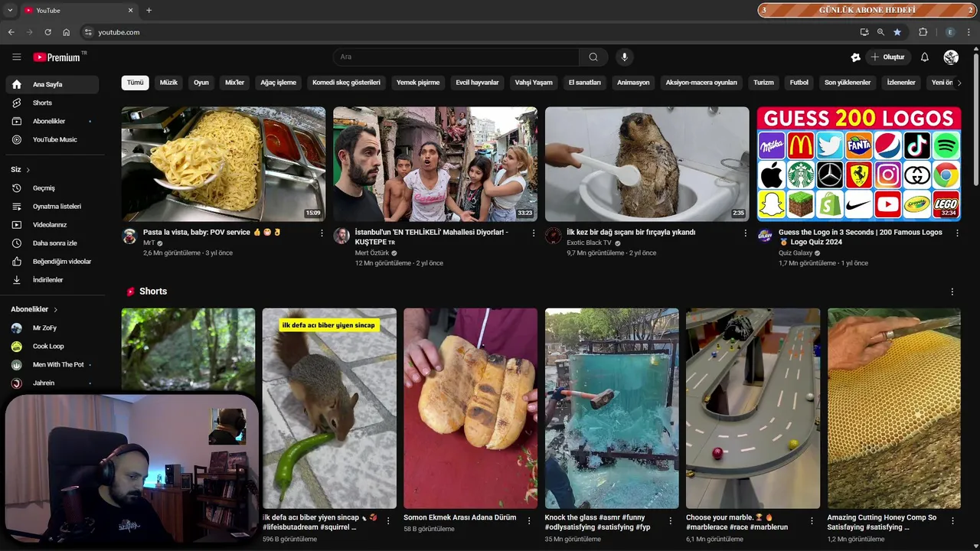Expand the Siz section chevron
This screenshot has width=980, height=551.
click(28, 170)
